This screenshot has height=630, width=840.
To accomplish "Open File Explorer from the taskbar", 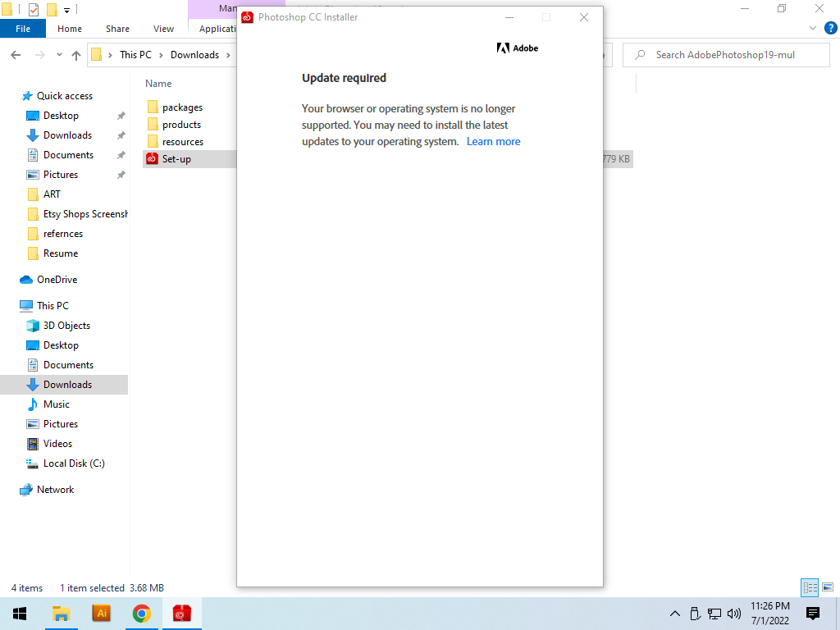I will [61, 613].
